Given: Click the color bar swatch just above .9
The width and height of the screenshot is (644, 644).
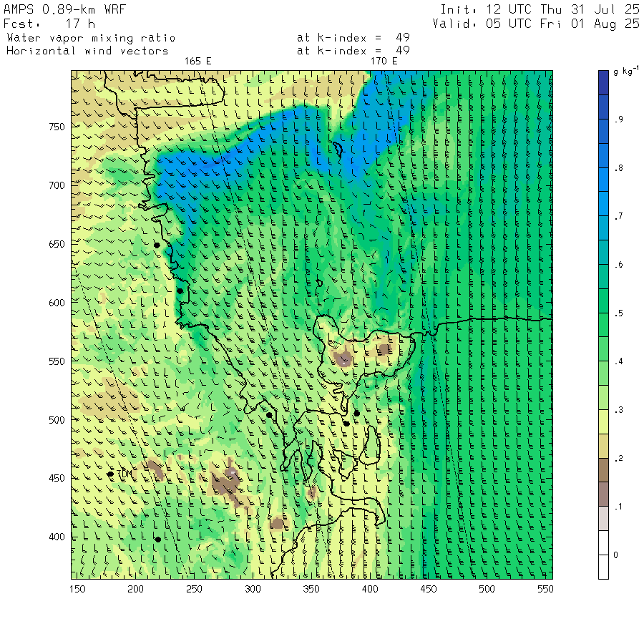Looking at the screenshot, I should pyautogui.click(x=603, y=107).
